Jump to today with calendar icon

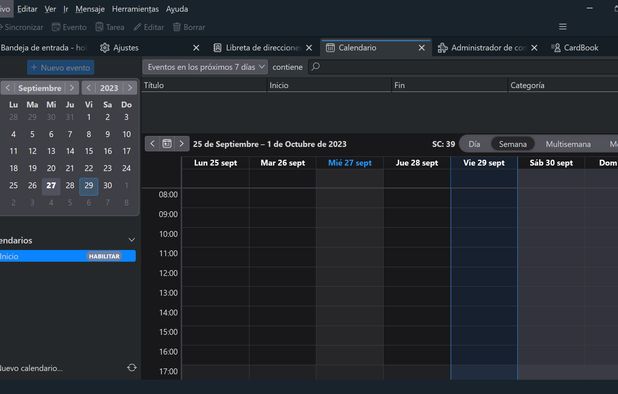[x=167, y=144]
